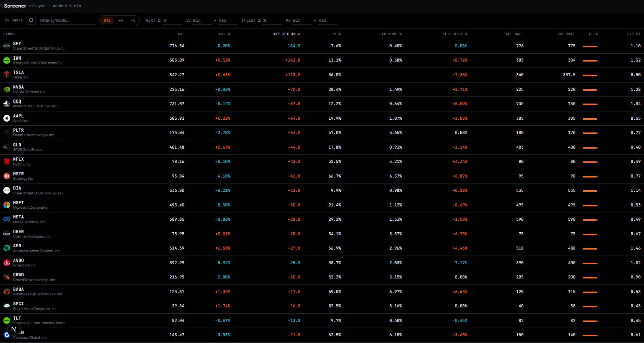Sort by NET GEX $M column
The height and width of the screenshot is (343, 644).
coord(287,34)
